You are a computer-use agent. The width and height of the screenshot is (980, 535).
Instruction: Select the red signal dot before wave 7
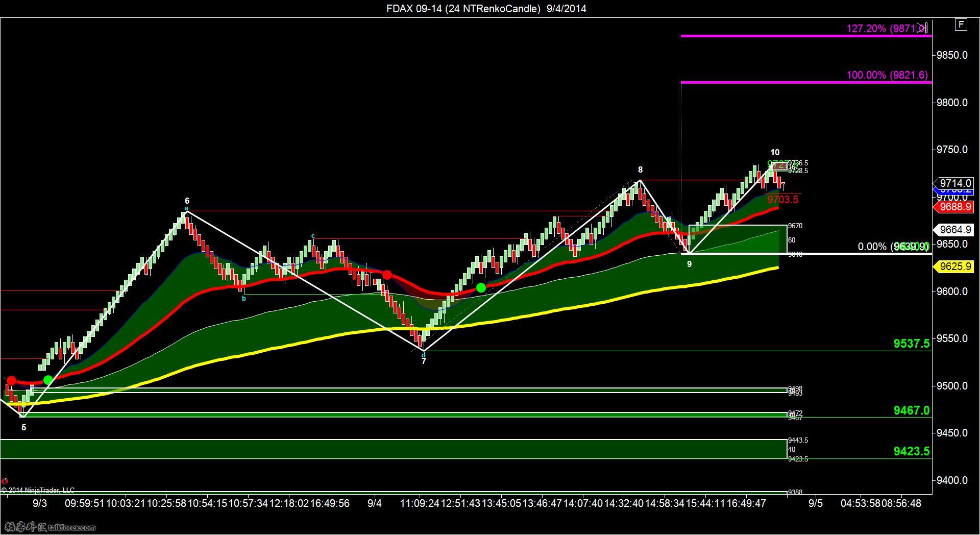click(387, 275)
